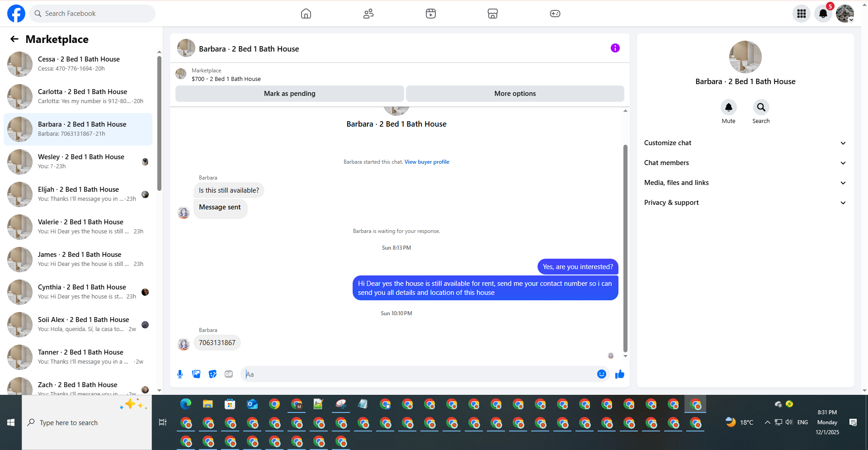Screen dimensions: 868x450
Task: Open the volume speaker tray icon
Action: (x=789, y=422)
